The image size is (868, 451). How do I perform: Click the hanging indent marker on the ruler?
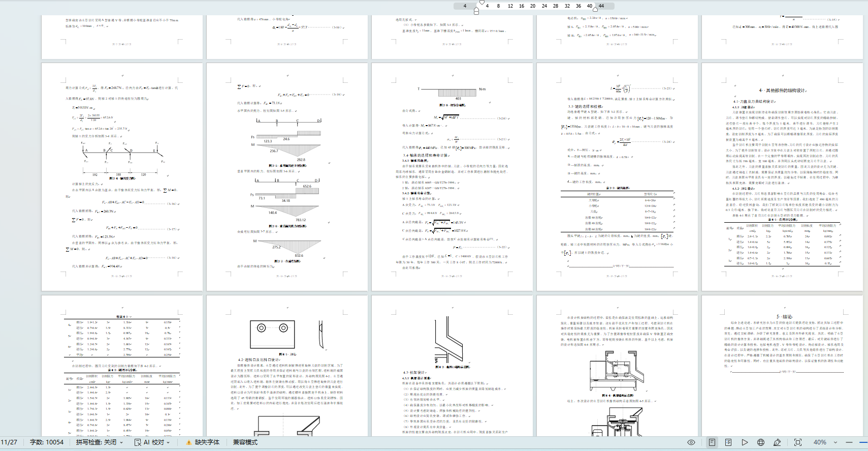(476, 10)
